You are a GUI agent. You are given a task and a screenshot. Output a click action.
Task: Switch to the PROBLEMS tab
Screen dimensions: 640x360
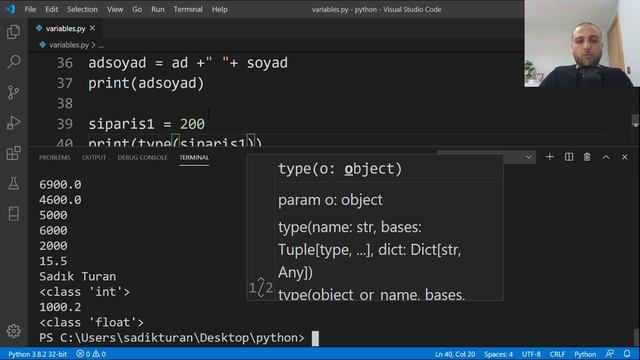[55, 158]
